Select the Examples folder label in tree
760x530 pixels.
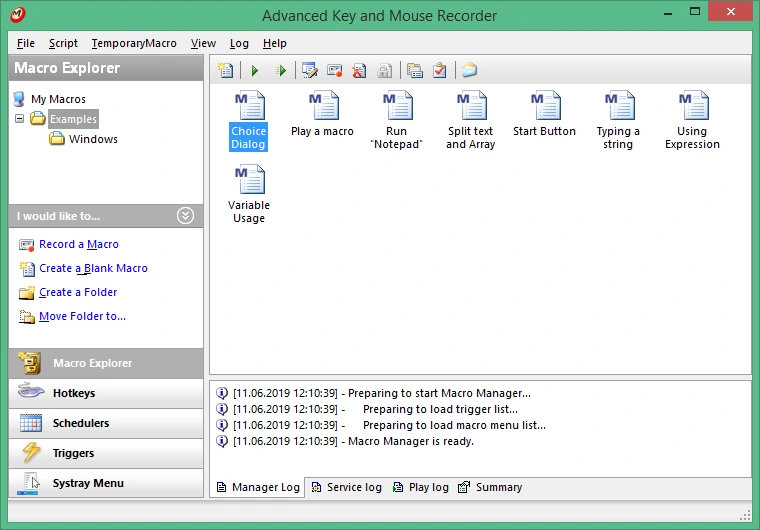point(73,119)
